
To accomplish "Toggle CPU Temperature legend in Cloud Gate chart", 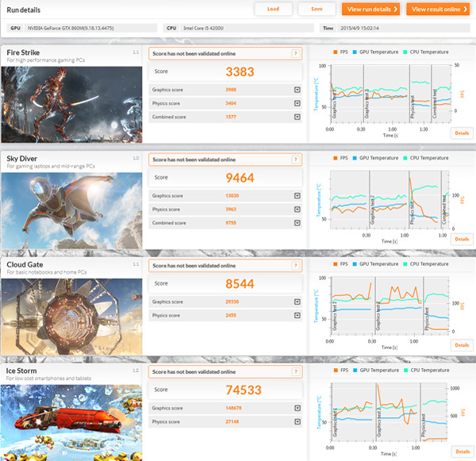I will click(426, 264).
